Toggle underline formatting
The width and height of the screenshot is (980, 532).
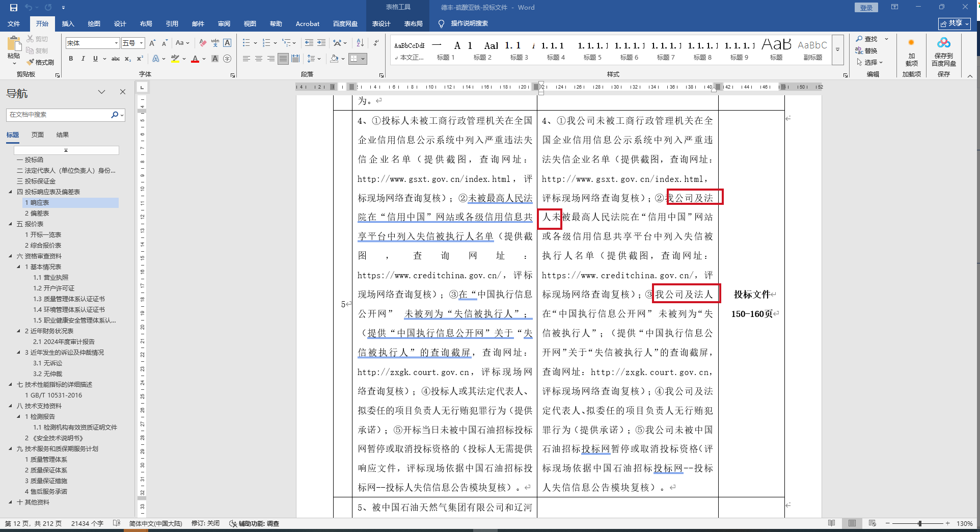point(95,59)
